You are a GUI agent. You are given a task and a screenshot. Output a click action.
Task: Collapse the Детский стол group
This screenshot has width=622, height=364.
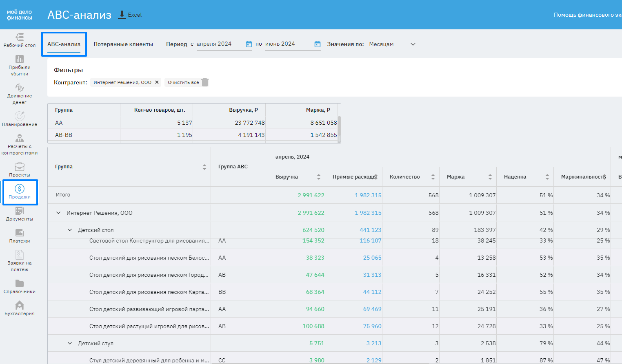(x=70, y=230)
